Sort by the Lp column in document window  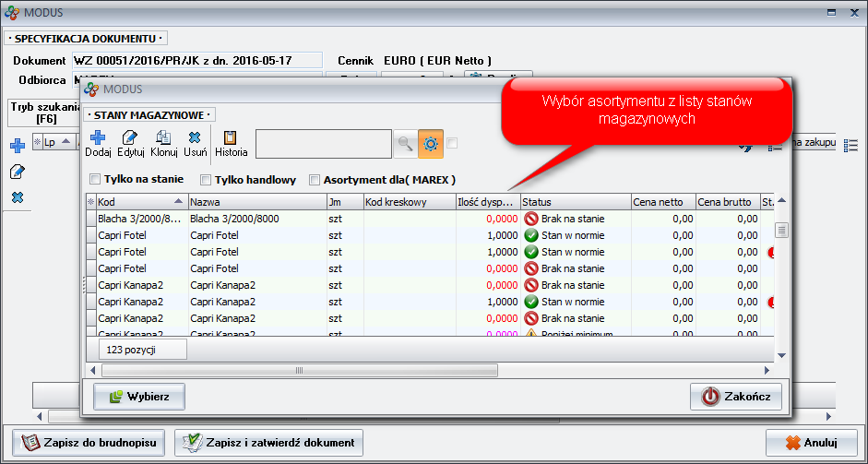(x=59, y=142)
